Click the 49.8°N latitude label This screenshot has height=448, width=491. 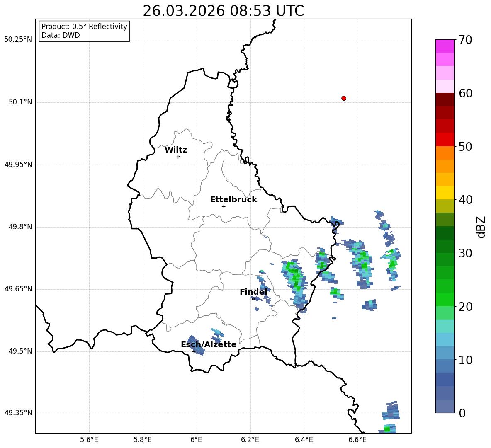(20, 227)
